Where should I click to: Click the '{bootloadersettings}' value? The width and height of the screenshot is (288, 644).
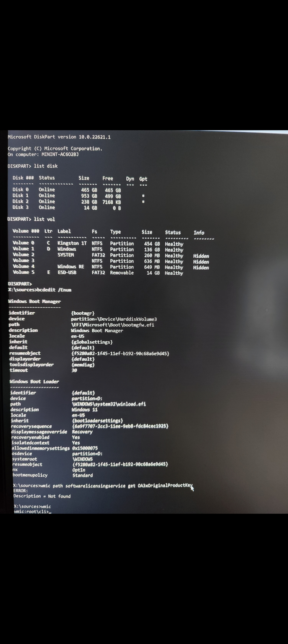(97, 421)
